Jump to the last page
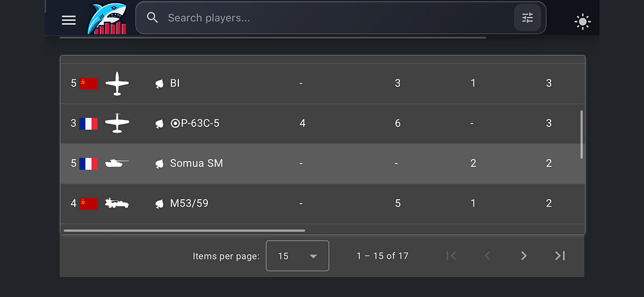The height and width of the screenshot is (297, 644). pyautogui.click(x=560, y=256)
